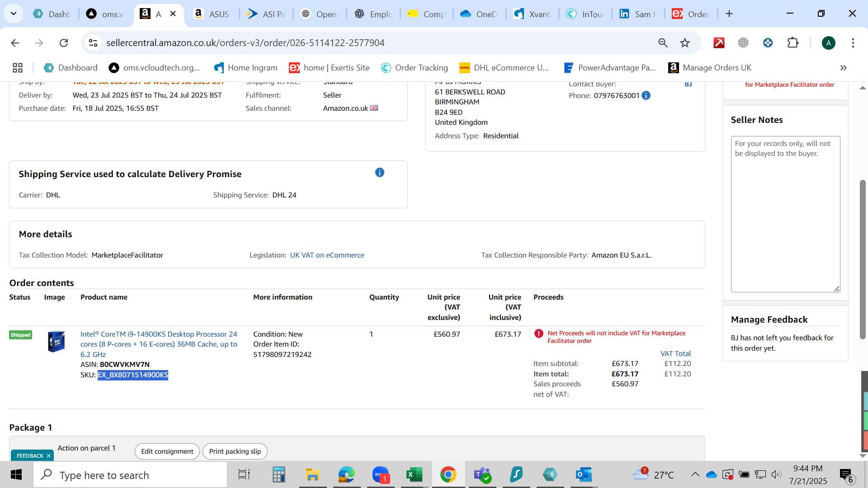Open the Chrome profile avatar A

828,43
